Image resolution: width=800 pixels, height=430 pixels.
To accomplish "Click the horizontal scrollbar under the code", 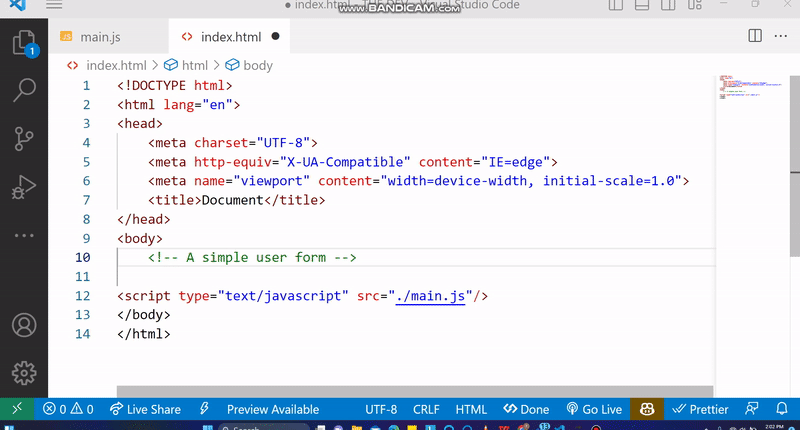I will coord(415,392).
